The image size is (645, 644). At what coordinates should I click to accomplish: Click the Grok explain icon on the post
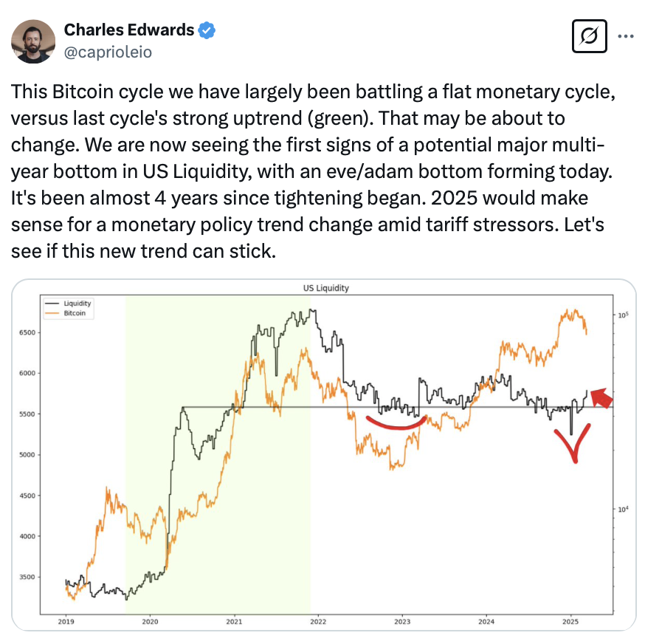point(589,36)
